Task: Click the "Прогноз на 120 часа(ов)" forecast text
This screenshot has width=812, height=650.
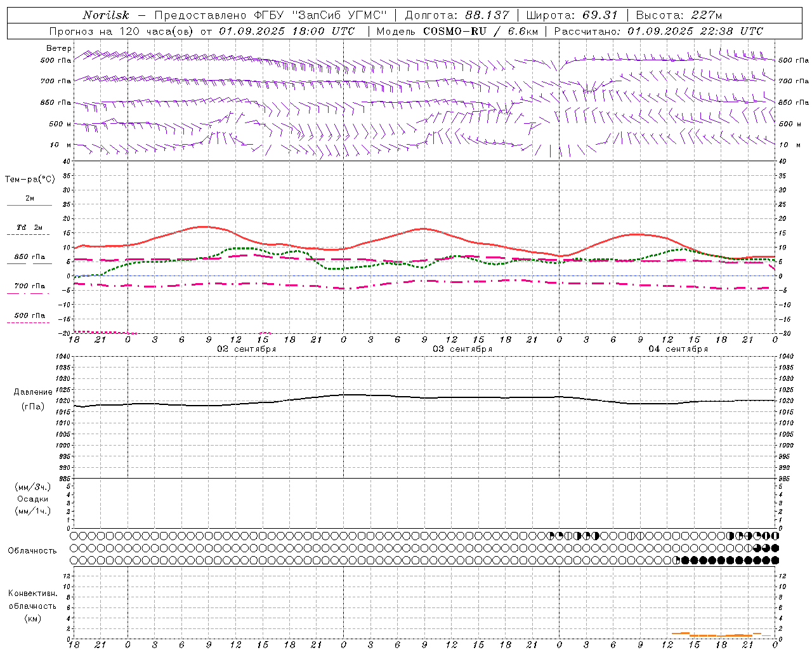Action: coord(122,31)
